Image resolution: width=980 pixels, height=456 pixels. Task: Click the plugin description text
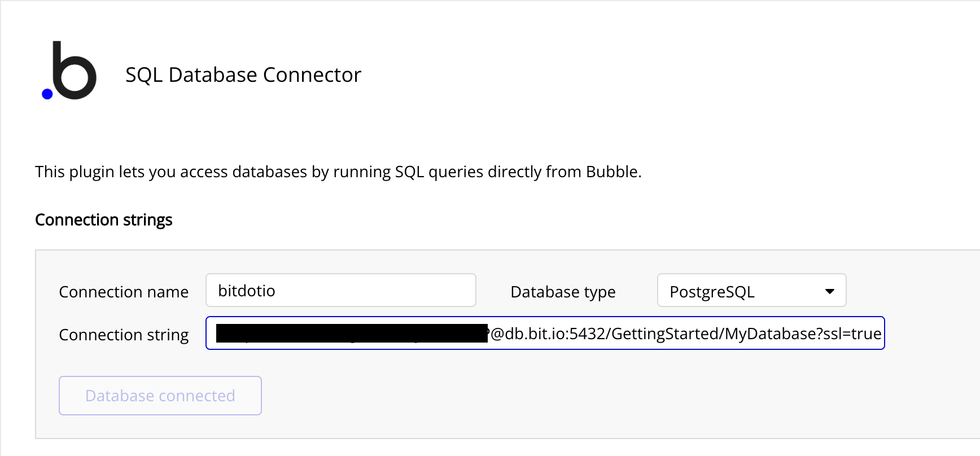point(338,172)
